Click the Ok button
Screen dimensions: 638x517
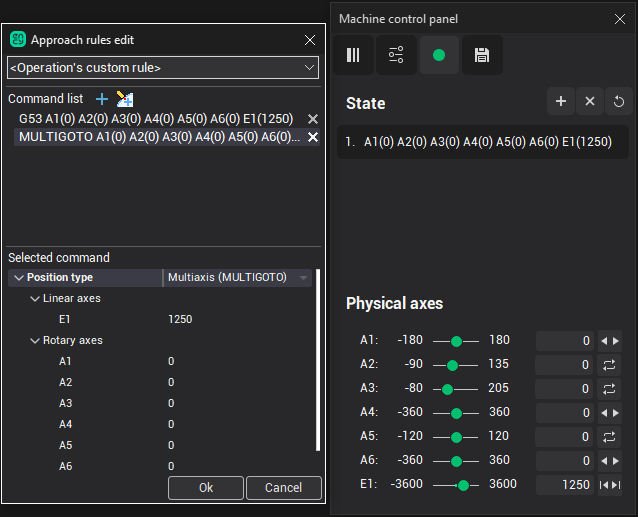[206, 488]
